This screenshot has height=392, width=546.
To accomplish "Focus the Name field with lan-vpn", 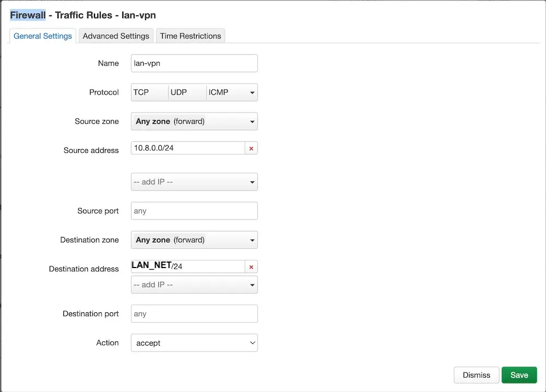I will click(194, 63).
